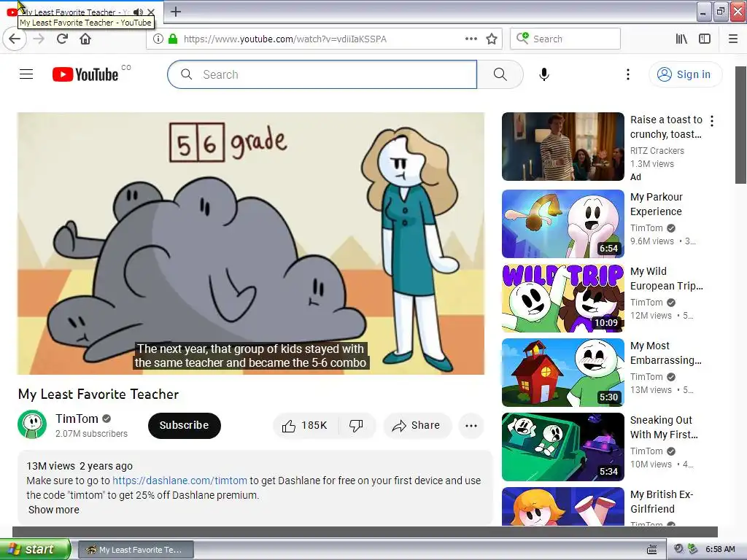Screen dimensions: 747x560
Task: Open TimTom channel avatar
Action: point(32,424)
